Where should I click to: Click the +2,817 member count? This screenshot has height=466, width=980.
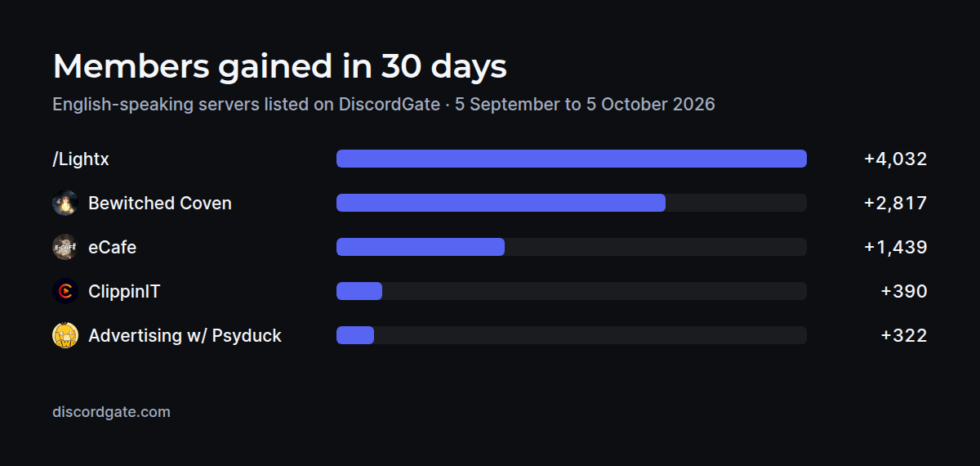point(896,203)
